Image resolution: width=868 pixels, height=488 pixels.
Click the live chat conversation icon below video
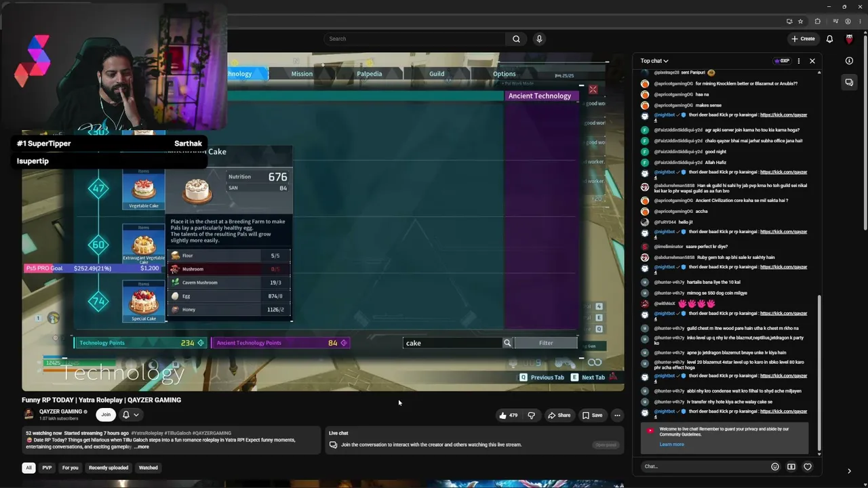(x=333, y=445)
